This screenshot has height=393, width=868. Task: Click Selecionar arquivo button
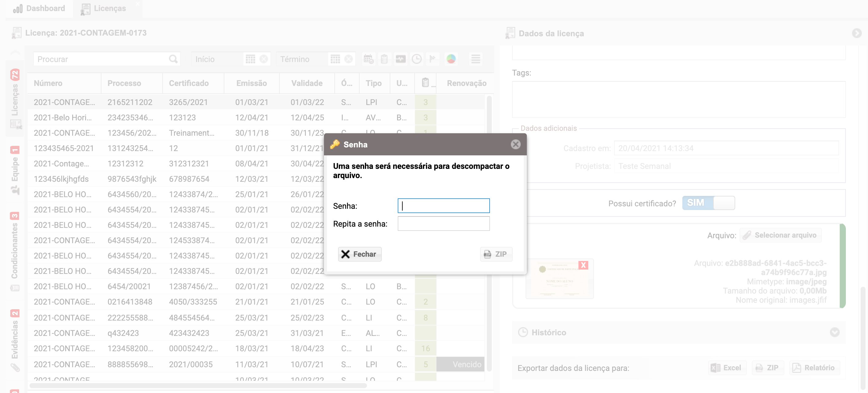click(x=780, y=235)
